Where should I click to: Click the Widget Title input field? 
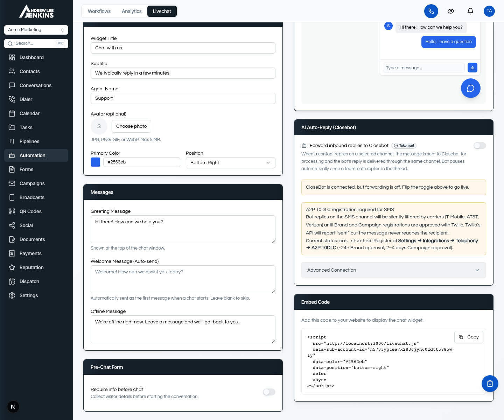point(183,48)
